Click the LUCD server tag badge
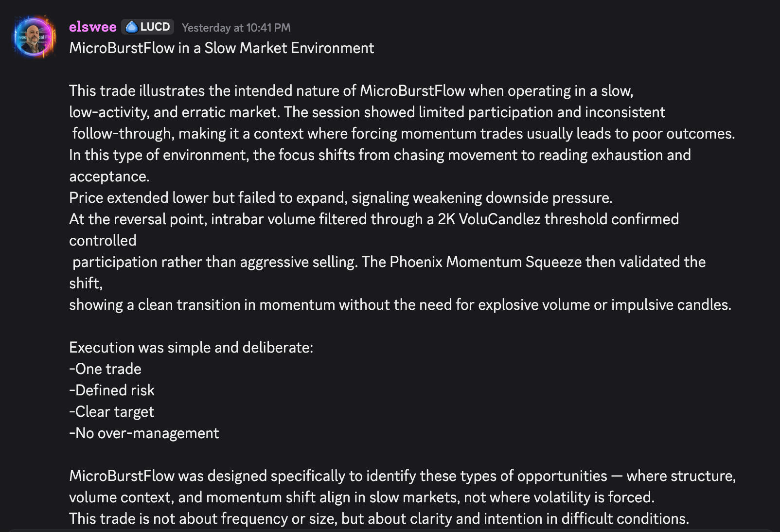Viewport: 780px width, 532px height. (x=148, y=27)
